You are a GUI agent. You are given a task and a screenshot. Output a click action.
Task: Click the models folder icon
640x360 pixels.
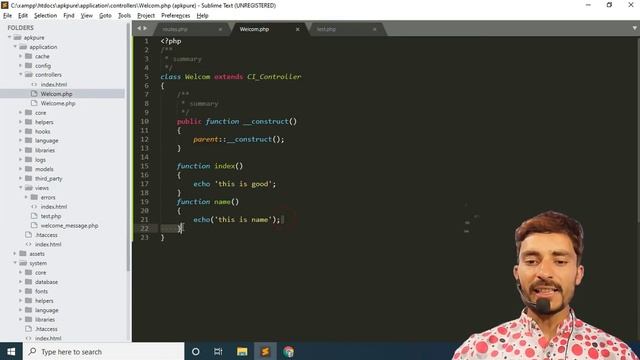[29, 169]
